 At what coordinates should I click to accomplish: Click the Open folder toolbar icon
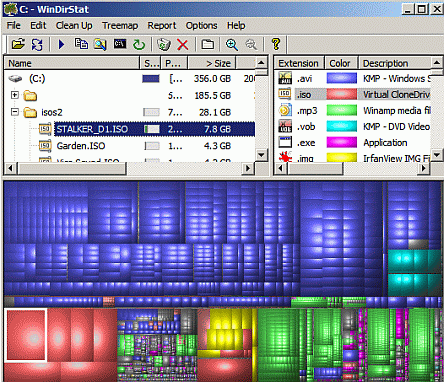click(x=18, y=44)
